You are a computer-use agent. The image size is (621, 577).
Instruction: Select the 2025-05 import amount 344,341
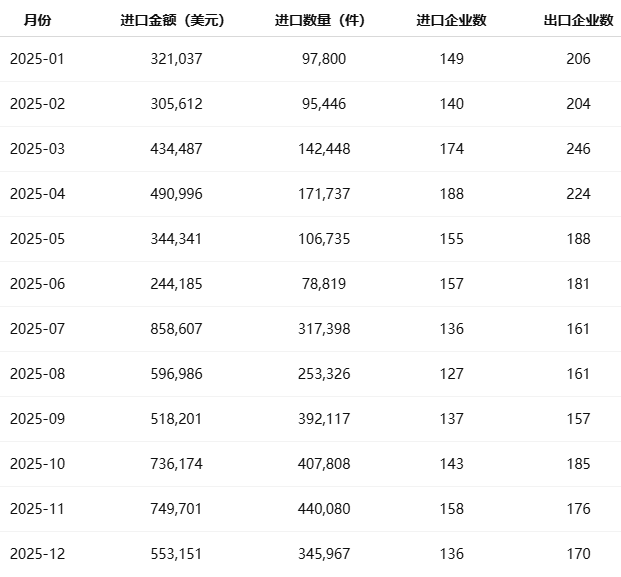click(x=175, y=239)
